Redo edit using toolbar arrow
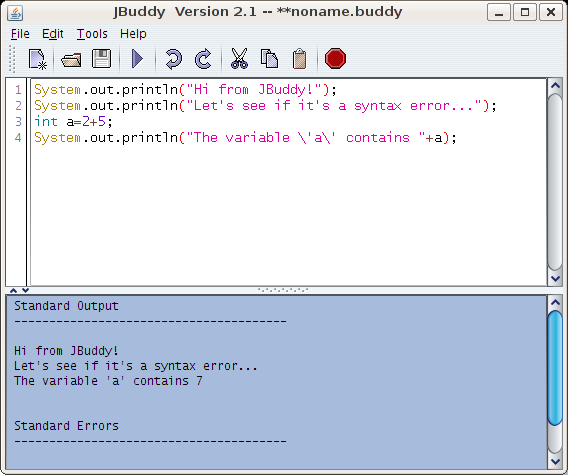 coord(203,59)
